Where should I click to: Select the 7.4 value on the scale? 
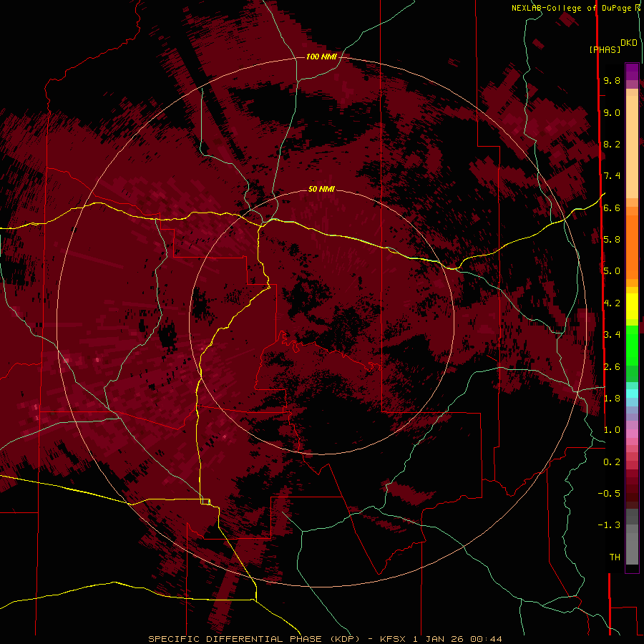tap(612, 176)
